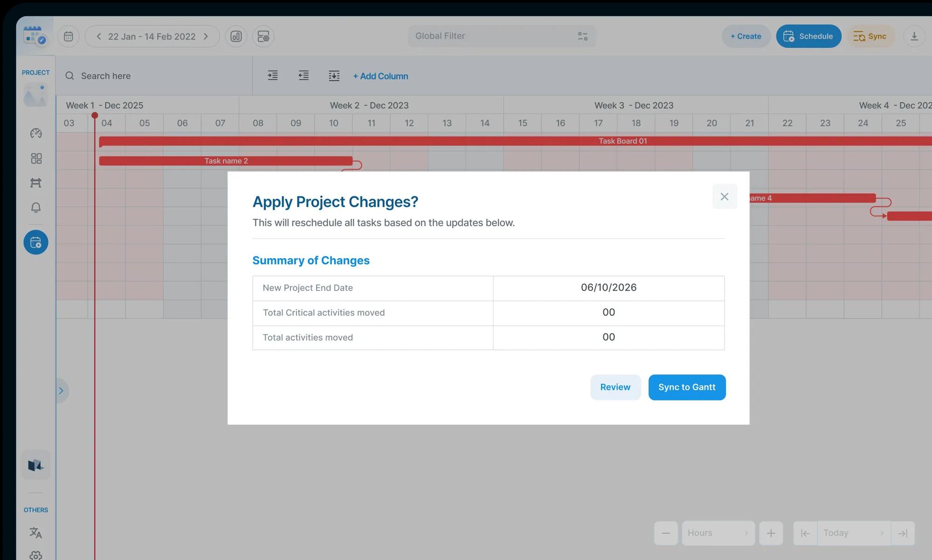Focus the Global Filter field
The image size is (932, 560).
pyautogui.click(x=502, y=36)
